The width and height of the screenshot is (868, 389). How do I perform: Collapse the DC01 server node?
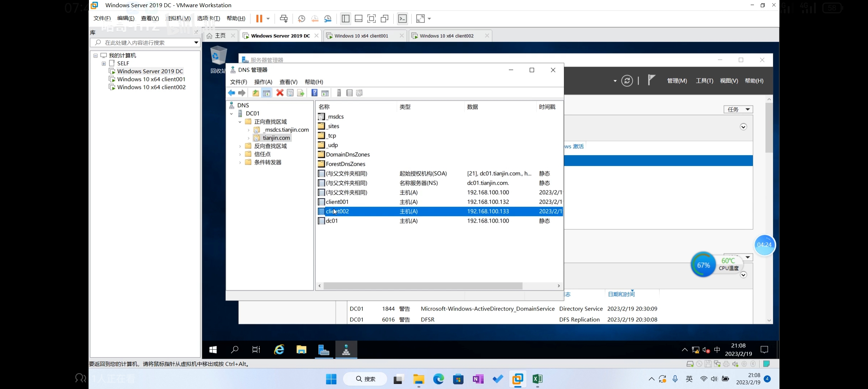click(x=231, y=114)
